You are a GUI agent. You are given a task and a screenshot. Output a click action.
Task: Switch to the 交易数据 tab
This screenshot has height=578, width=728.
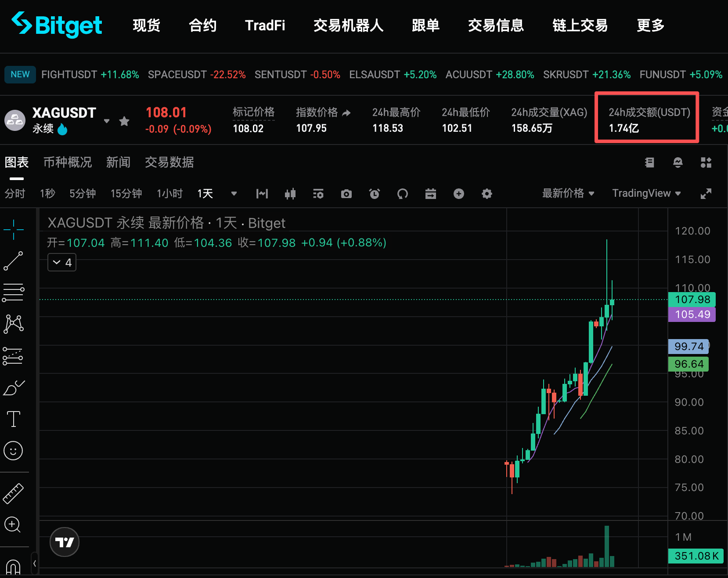169,162
